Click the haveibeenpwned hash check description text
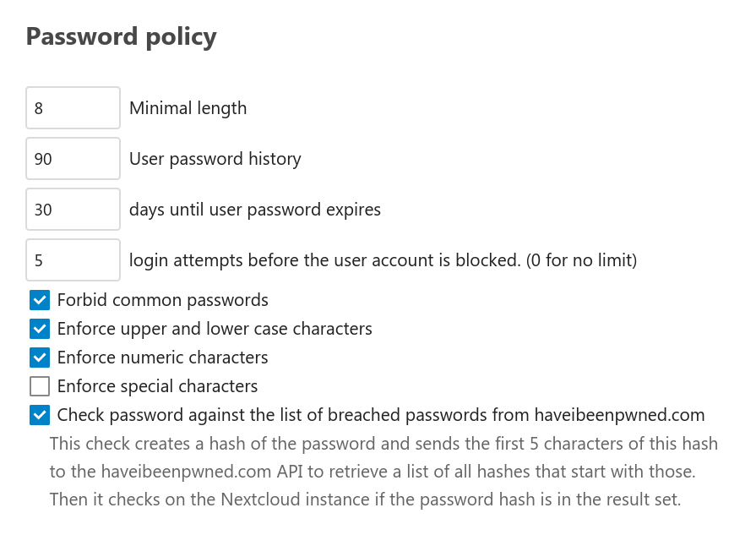This screenshot has width=756, height=546. pos(373,472)
